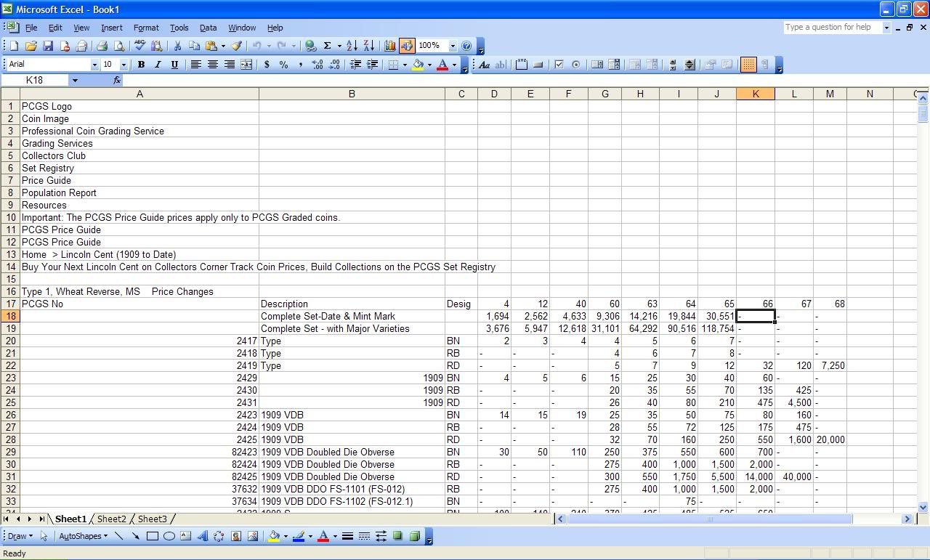Select row 18 header
The width and height of the screenshot is (930, 560).
[10, 316]
